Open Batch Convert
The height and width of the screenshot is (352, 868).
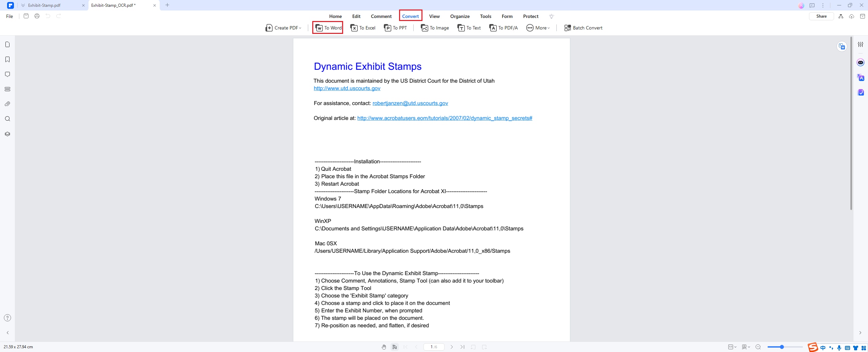tap(583, 28)
